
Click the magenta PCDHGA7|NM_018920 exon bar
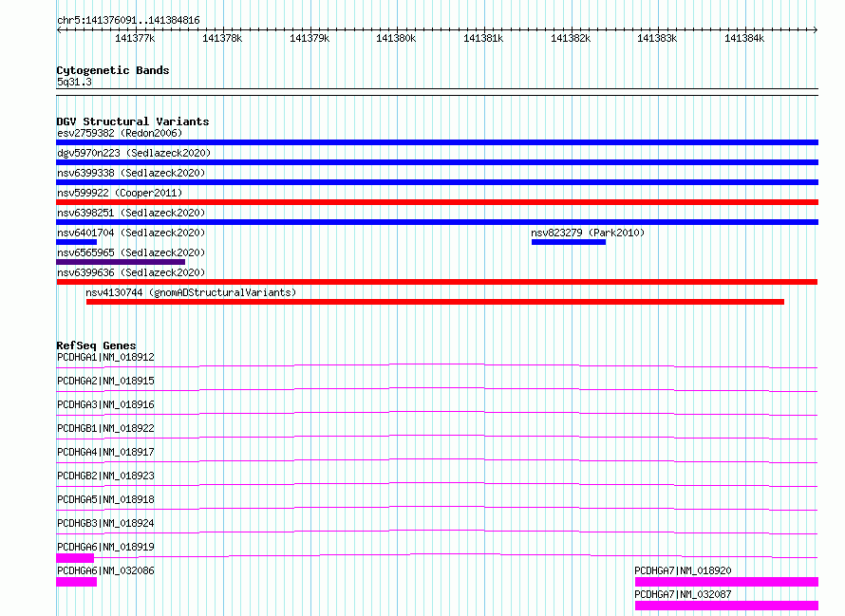coord(726,582)
